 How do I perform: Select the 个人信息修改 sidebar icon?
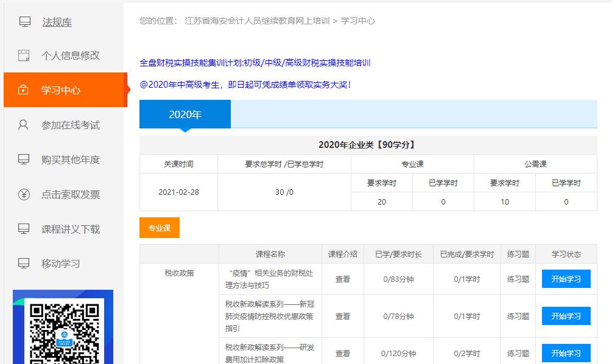pos(23,55)
